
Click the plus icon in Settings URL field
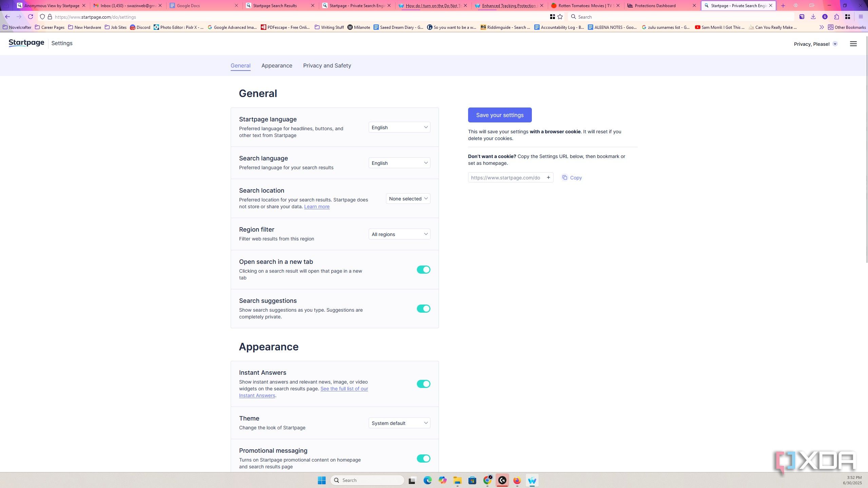tap(548, 177)
